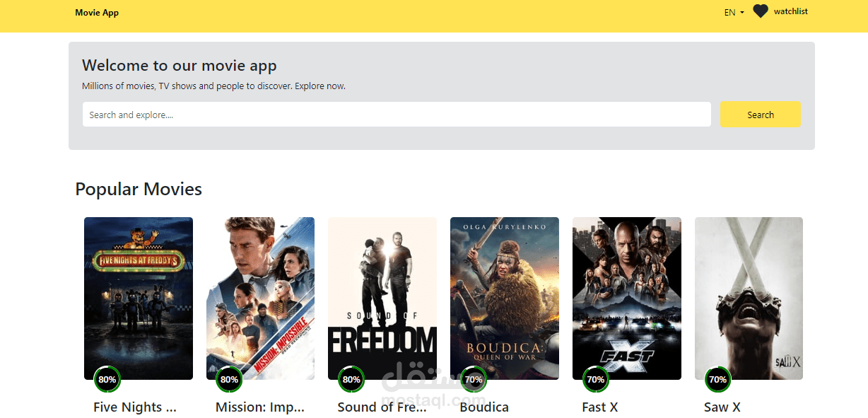Click the 'Fast X' movie title
The width and height of the screenshot is (868, 418).
click(x=600, y=407)
